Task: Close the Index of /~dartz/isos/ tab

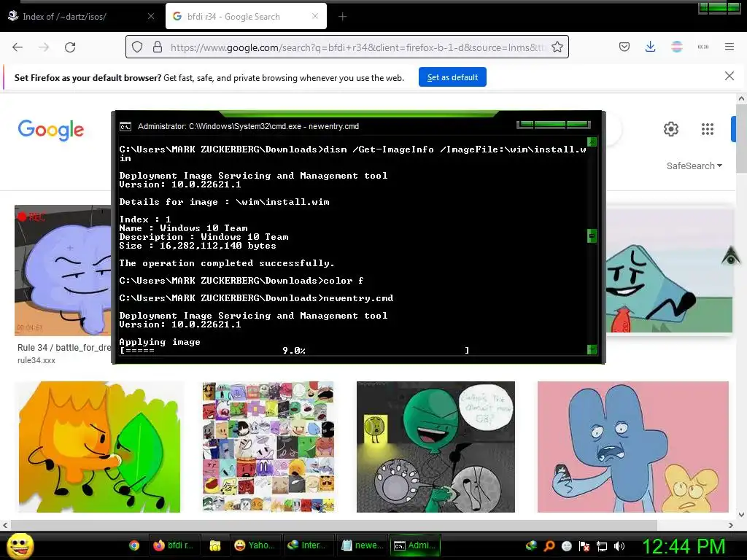Action: coord(151,16)
